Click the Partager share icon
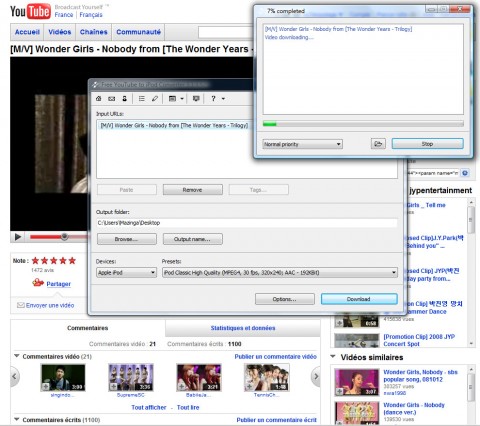Screen dimensions: 480x426 click(38, 283)
